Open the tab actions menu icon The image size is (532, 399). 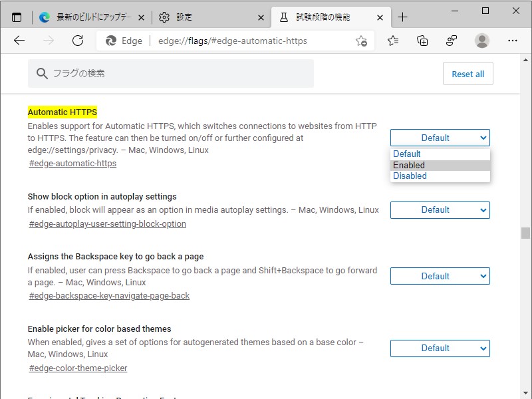tap(17, 17)
